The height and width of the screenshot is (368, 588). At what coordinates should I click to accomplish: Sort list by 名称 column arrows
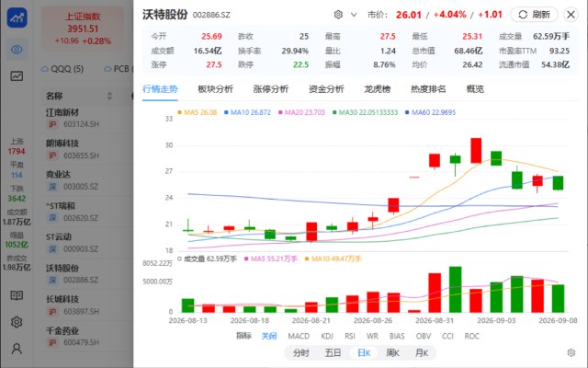point(109,96)
